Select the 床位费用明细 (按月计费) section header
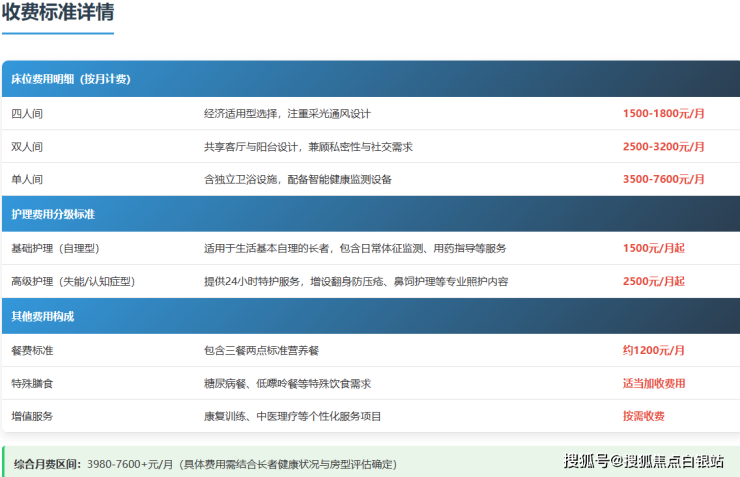This screenshot has height=477, width=740. 71,79
